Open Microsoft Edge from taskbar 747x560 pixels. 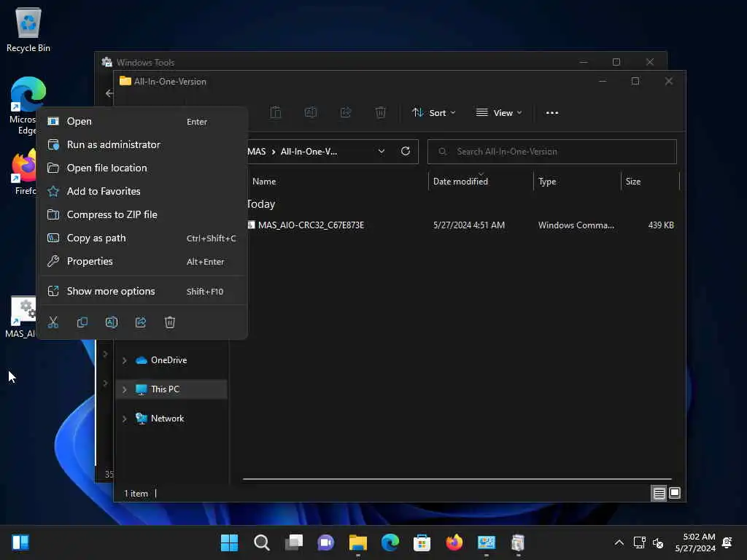pos(390,542)
